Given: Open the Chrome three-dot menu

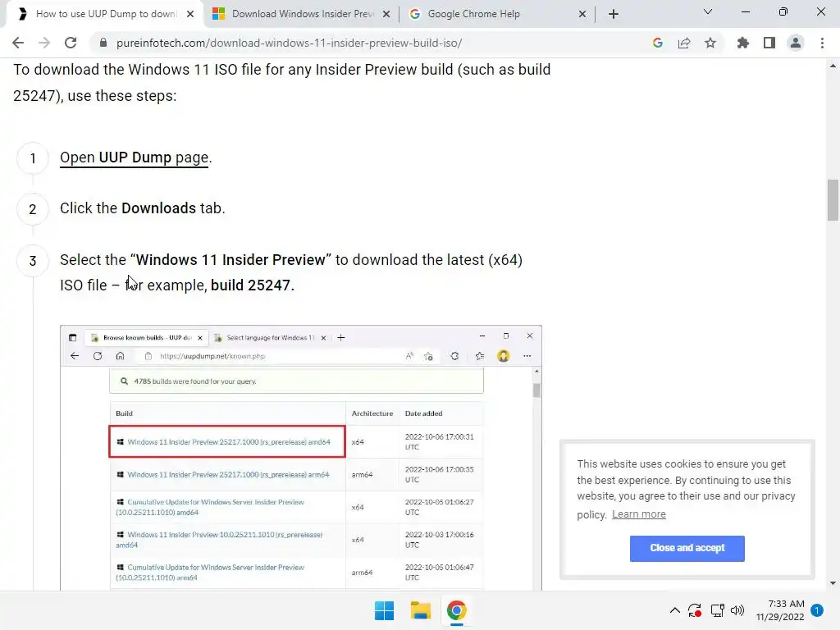Looking at the screenshot, I should click(822, 43).
